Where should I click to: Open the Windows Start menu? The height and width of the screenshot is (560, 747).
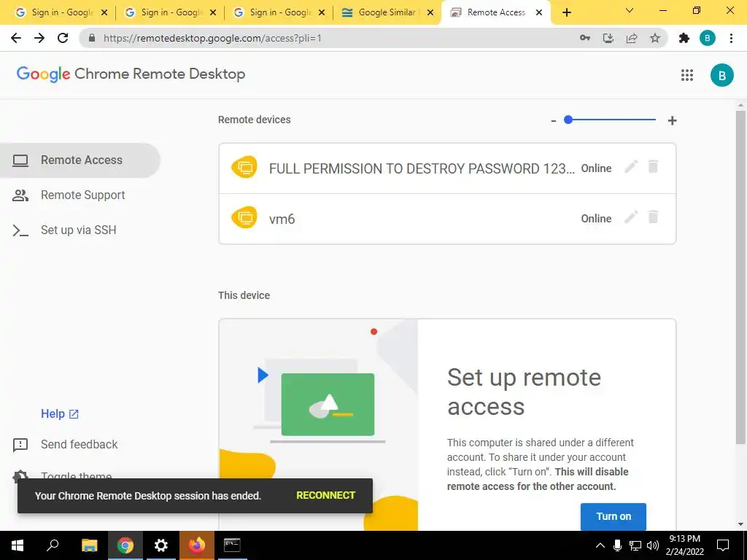pyautogui.click(x=18, y=545)
